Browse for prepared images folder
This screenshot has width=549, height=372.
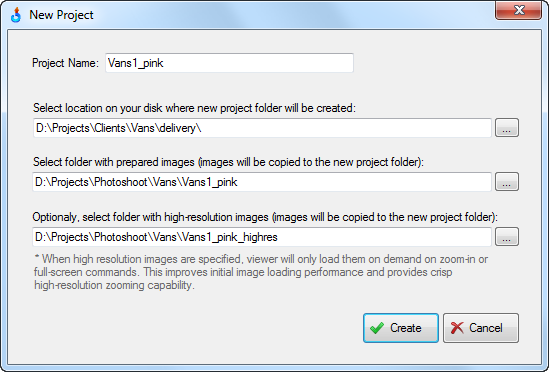pos(507,182)
